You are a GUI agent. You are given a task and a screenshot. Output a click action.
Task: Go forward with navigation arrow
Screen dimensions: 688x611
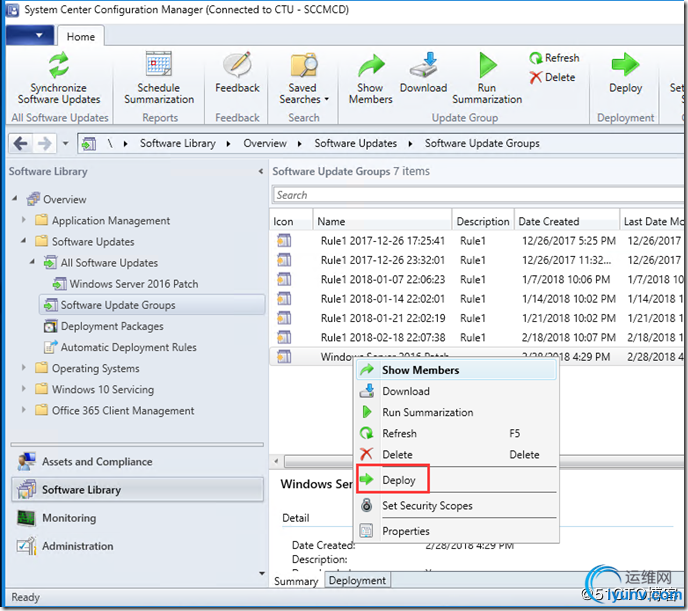(x=44, y=143)
